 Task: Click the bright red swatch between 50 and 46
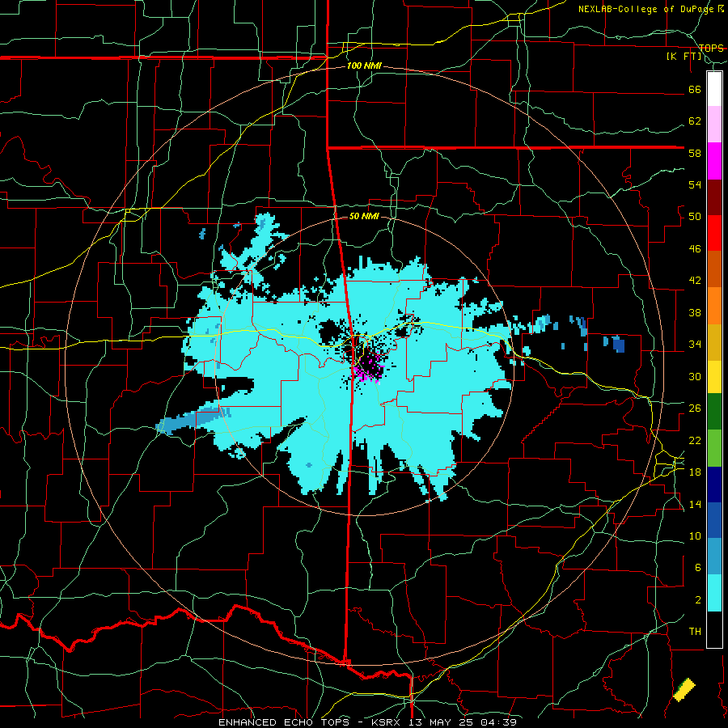[x=714, y=233]
